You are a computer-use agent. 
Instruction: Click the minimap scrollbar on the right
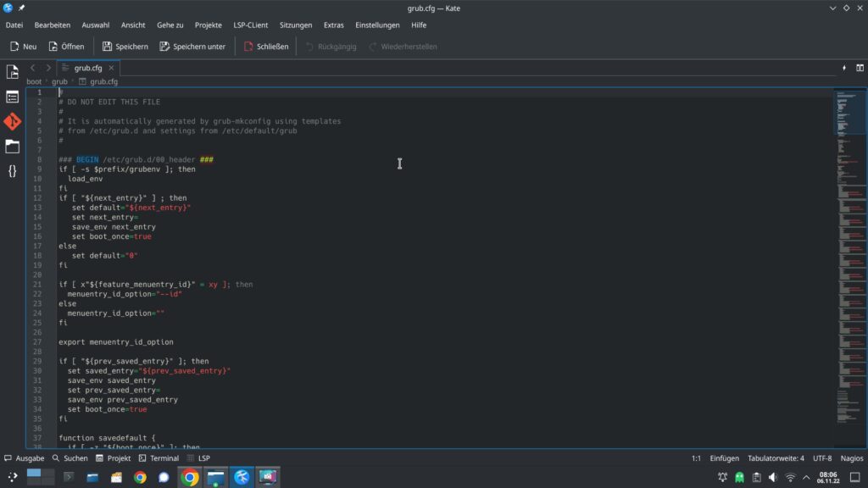click(849, 268)
